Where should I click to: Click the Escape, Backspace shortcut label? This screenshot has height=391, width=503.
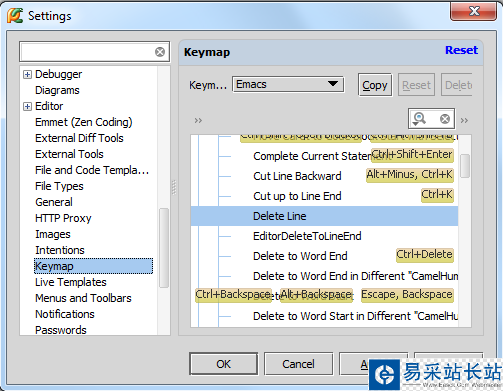(x=407, y=295)
